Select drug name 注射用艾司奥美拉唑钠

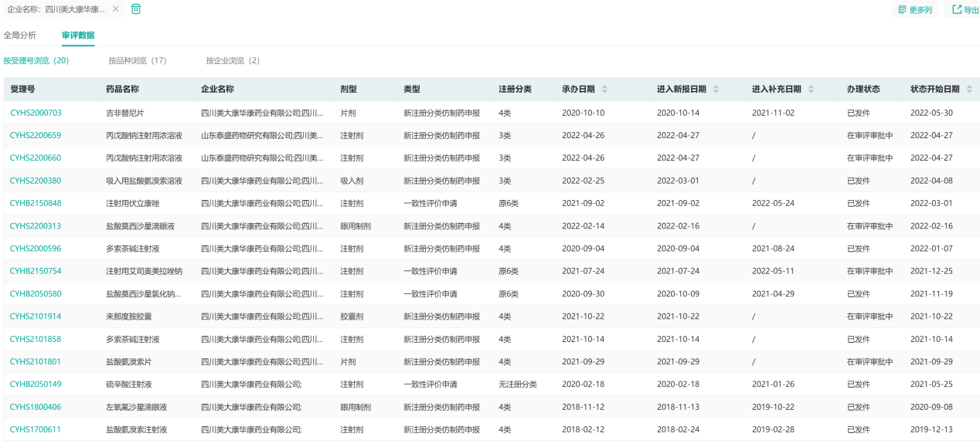[x=144, y=271]
